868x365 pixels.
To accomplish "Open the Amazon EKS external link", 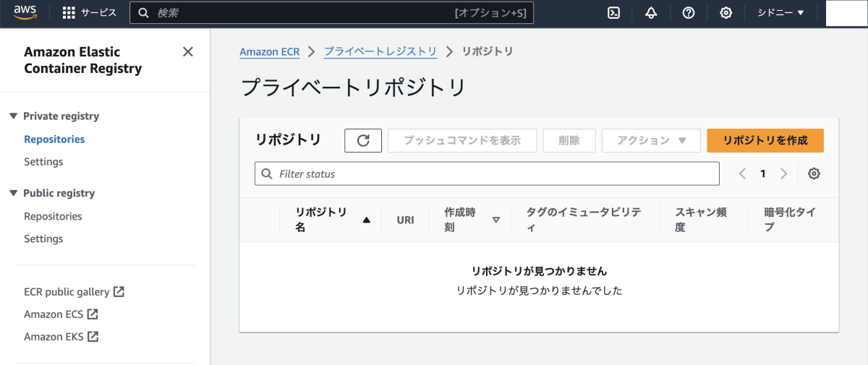I will (x=61, y=337).
